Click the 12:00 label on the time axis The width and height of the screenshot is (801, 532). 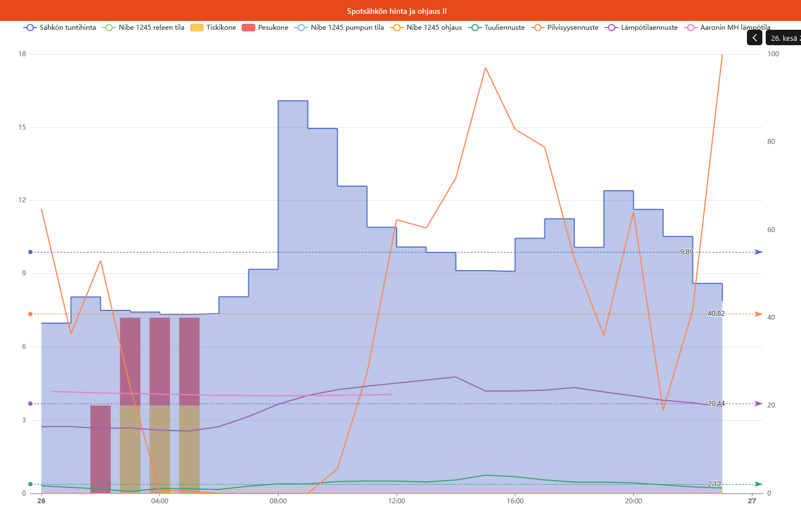397,501
